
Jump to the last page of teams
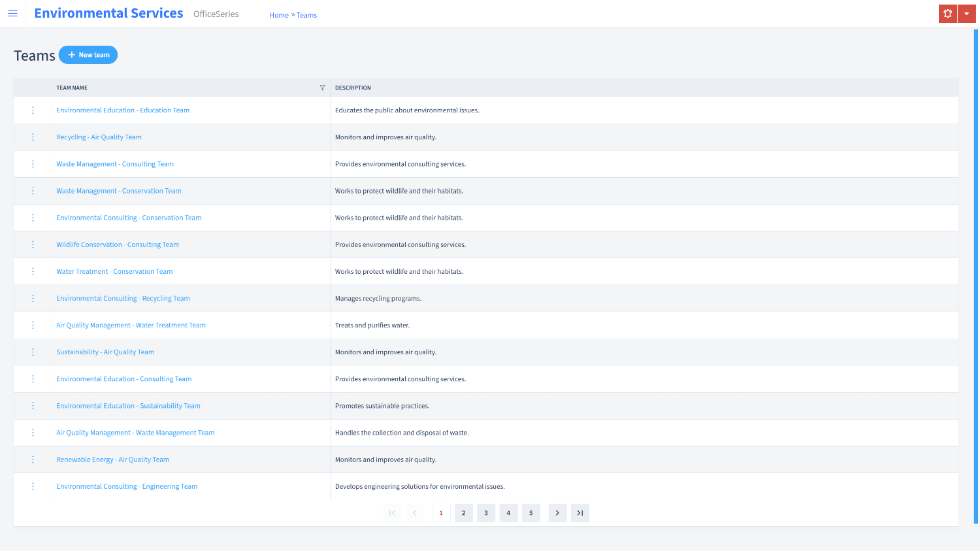580,513
